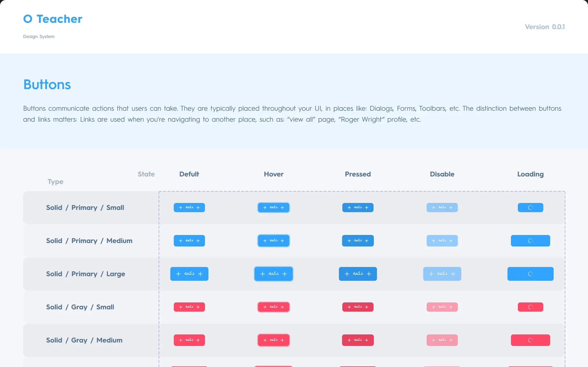Click the Pressed button in Solid / Primary / Medium row
Image resolution: width=588 pixels, height=367 pixels.
(x=358, y=241)
